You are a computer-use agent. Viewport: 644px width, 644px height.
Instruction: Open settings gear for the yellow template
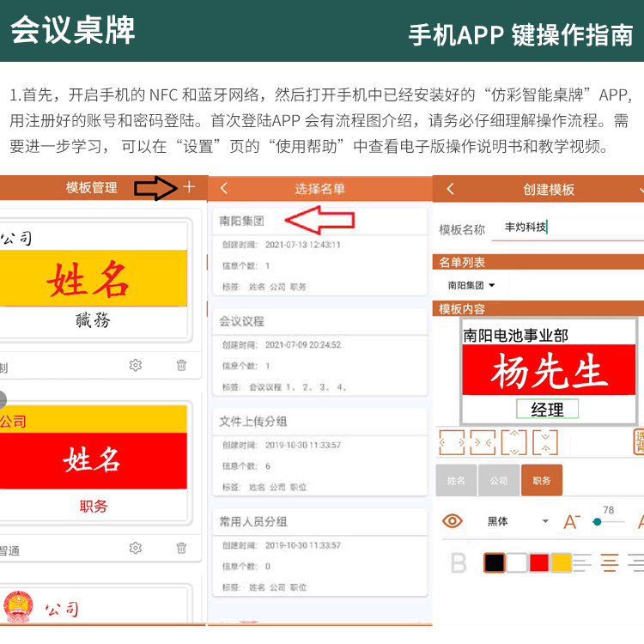click(x=135, y=365)
